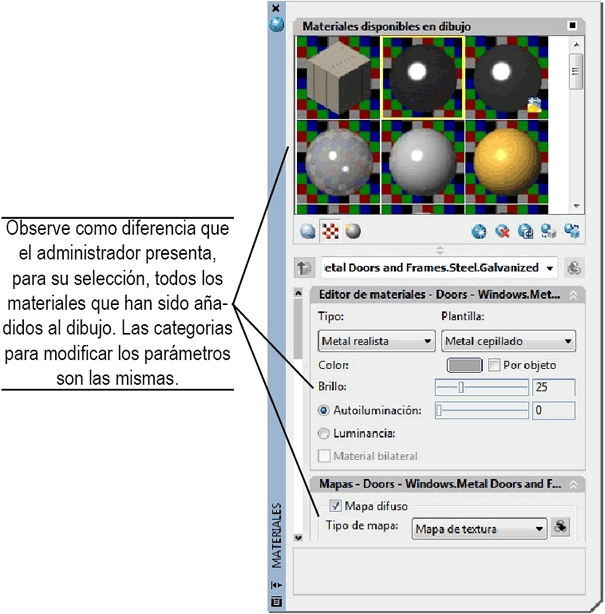
Task: Click the Brillo slider track
Action: [x=481, y=387]
